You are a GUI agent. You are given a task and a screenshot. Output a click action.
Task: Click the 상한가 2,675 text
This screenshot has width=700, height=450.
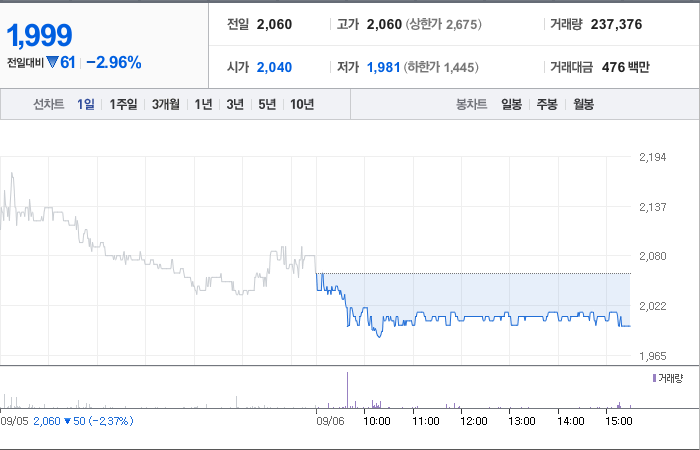[x=444, y=24]
